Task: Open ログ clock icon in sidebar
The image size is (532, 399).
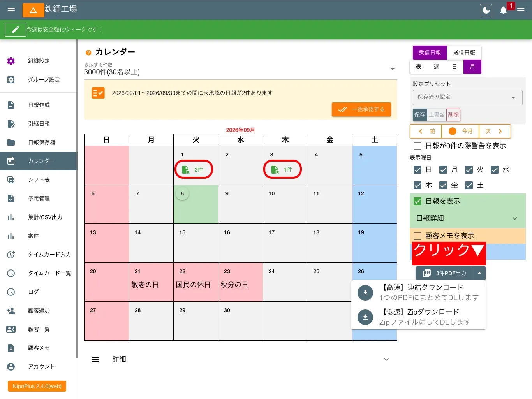Action: pyautogui.click(x=11, y=292)
